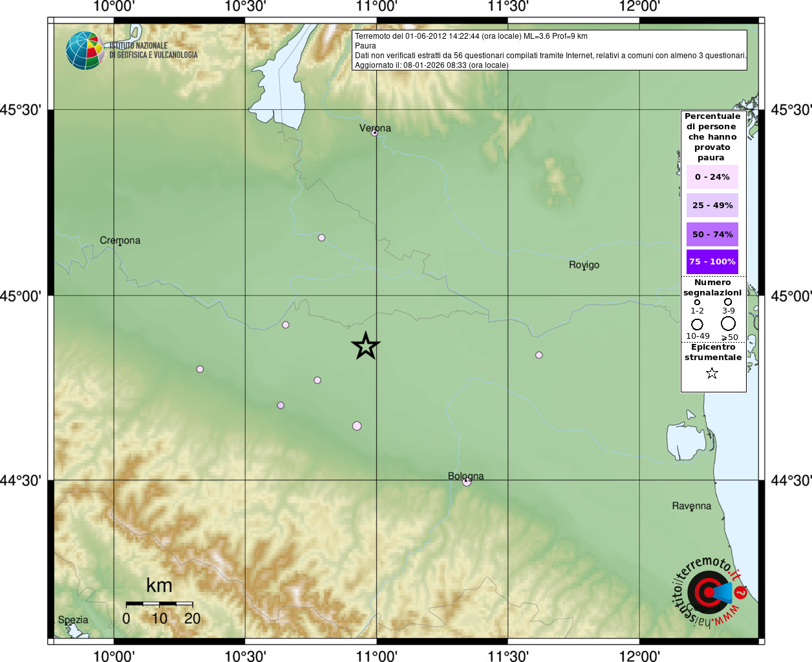Click the 25 - 49% legend swatch
This screenshot has width=812, height=662.
712,205
